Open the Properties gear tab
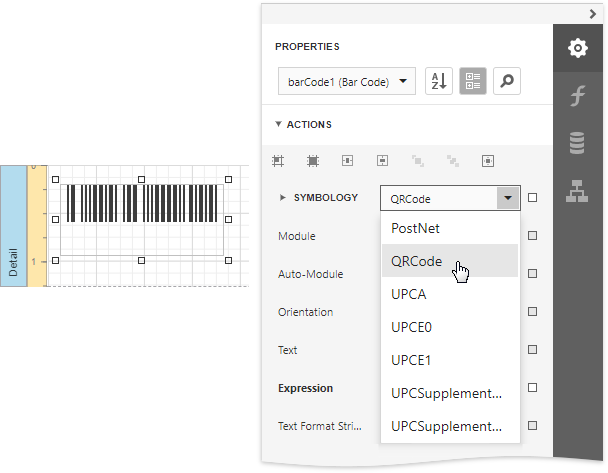Image resolution: width=608 pixels, height=473 pixels. click(x=577, y=48)
